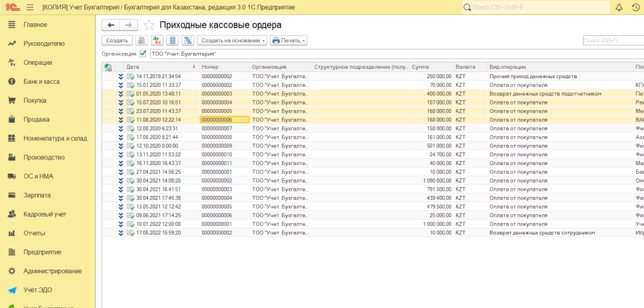Expand the Создать на основании dropdown
This screenshot has width=644, height=308.
pos(232,40)
